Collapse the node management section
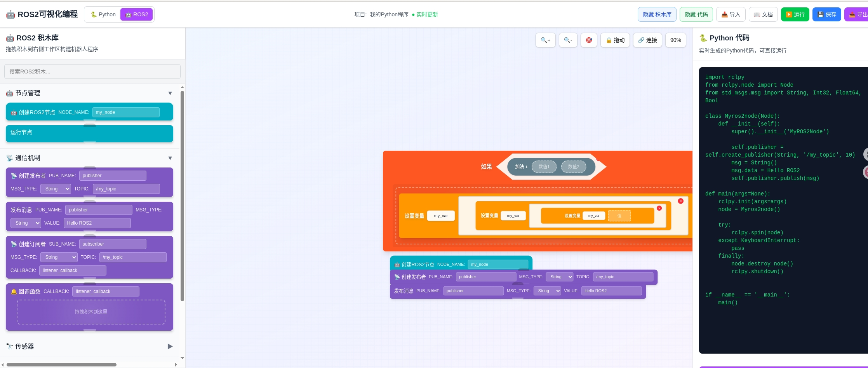The height and width of the screenshot is (368, 868). click(x=170, y=93)
